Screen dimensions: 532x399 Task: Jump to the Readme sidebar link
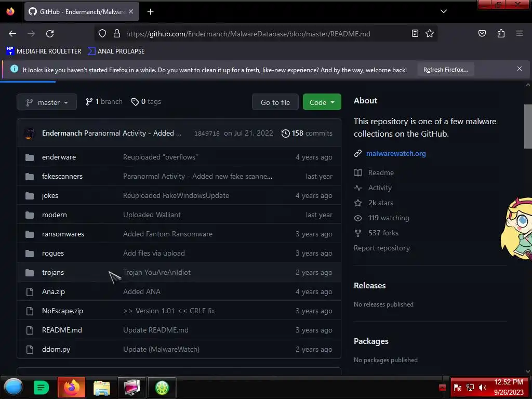coord(381,172)
